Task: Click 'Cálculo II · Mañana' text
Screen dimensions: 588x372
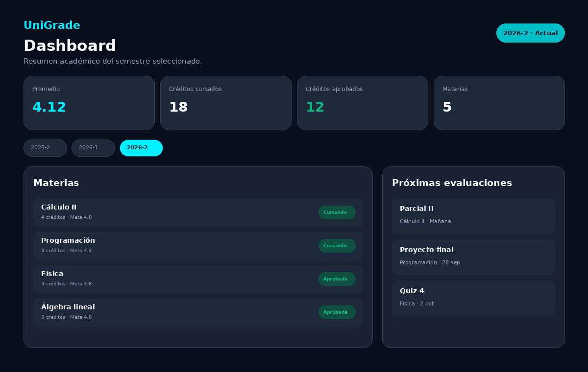Action: pos(425,221)
